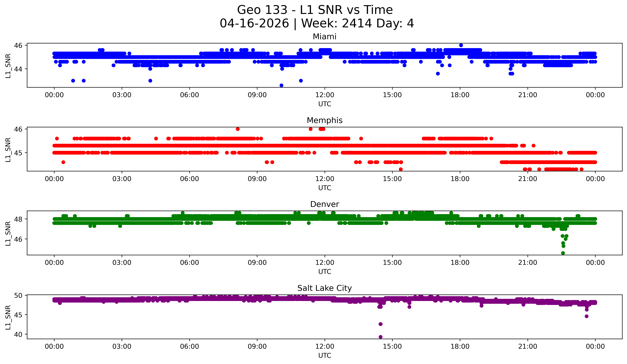Click the y-axis tick 40 in the Salt Lake City plot
The height and width of the screenshot is (364, 627).
click(x=18, y=334)
